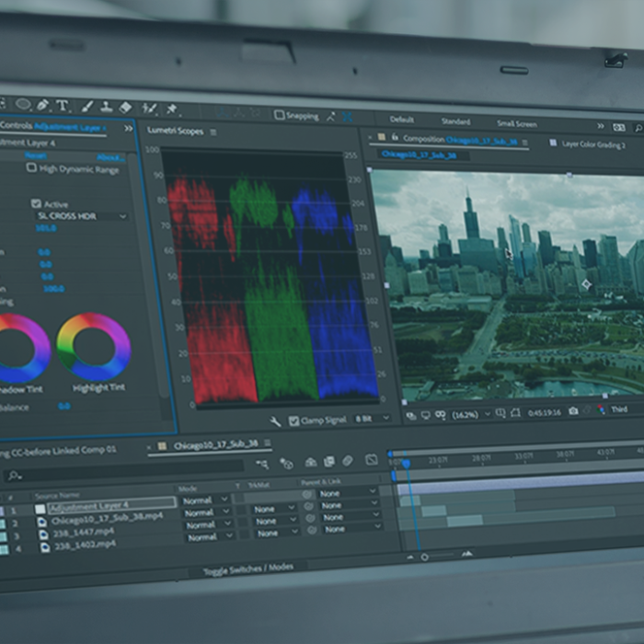Open the SL CROSS HDR look dropdown

pos(82,216)
